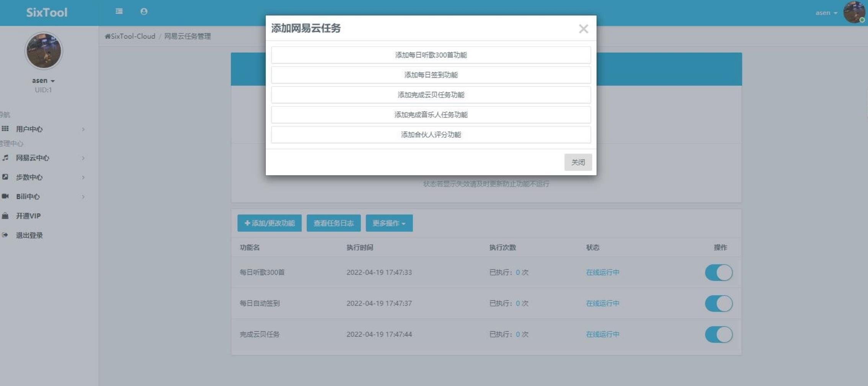Viewport: 868px width, 386px height.
Task: Click the sidebar toggle menu icon in header
Action: pyautogui.click(x=119, y=11)
